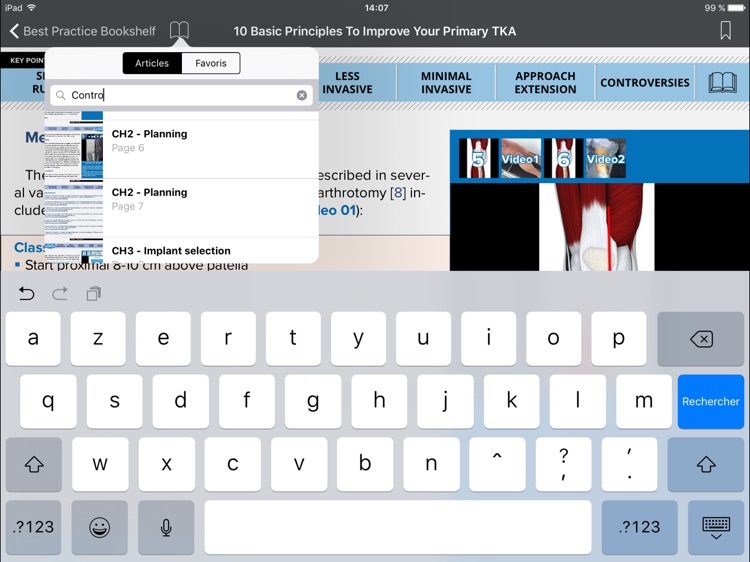
Task: Switch to the Articles segment
Action: click(x=152, y=63)
